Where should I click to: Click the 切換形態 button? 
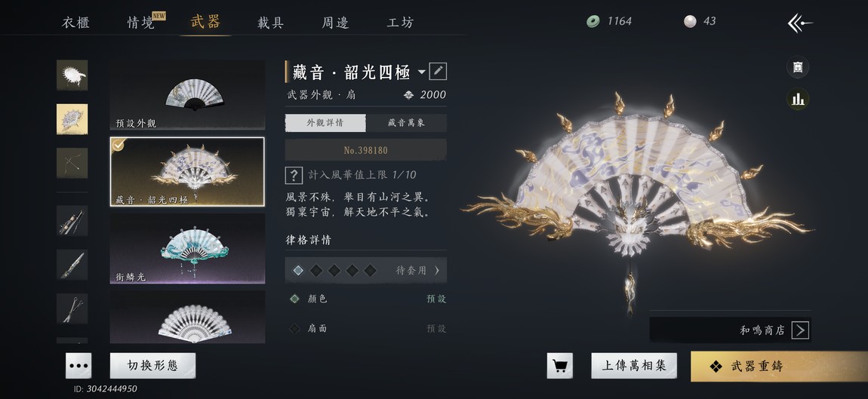152,366
